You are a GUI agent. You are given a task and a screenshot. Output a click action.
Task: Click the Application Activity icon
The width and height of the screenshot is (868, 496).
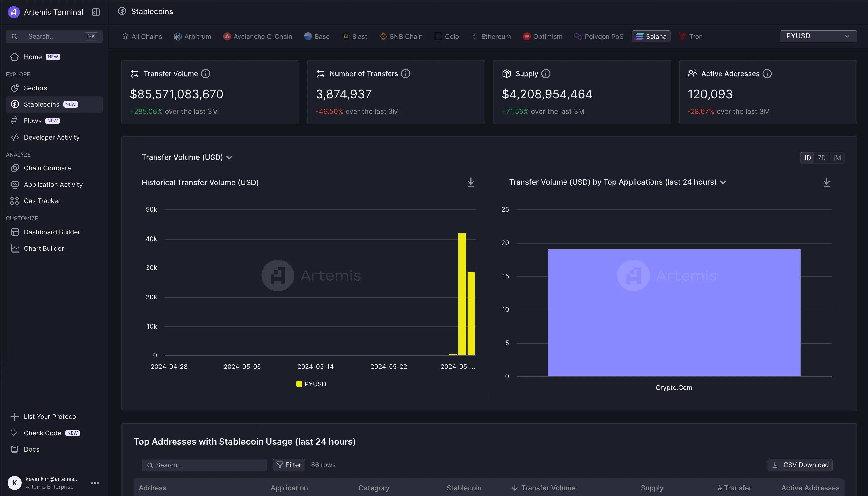coord(15,184)
